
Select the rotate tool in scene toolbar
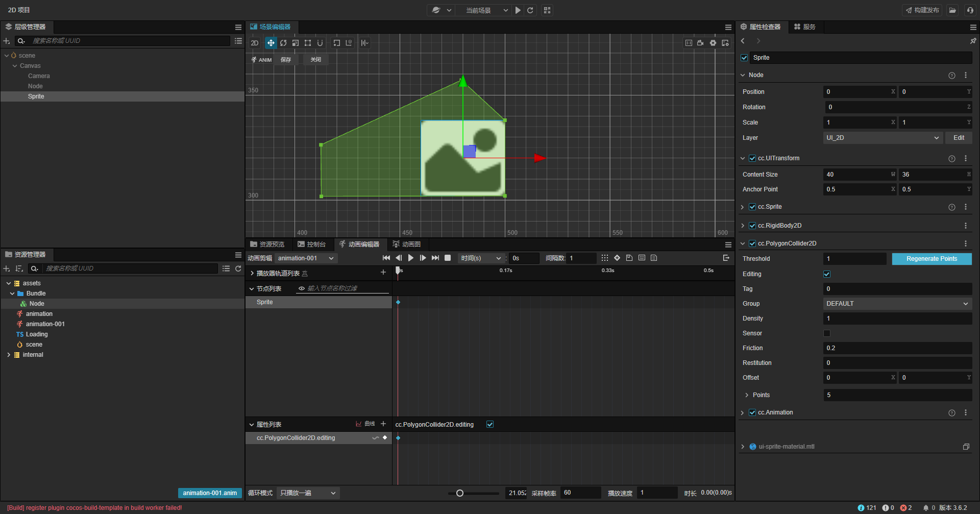pos(283,43)
